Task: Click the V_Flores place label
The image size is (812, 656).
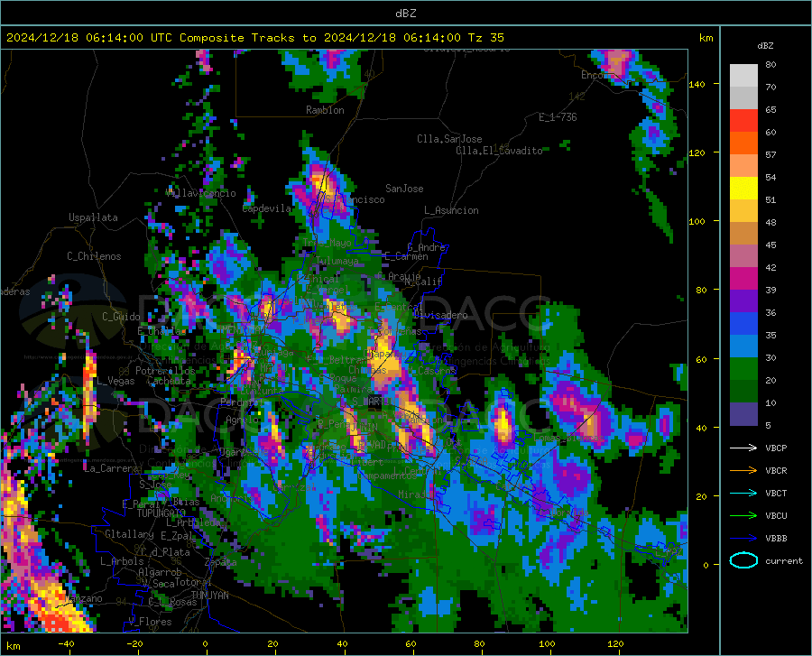Action: [x=150, y=622]
